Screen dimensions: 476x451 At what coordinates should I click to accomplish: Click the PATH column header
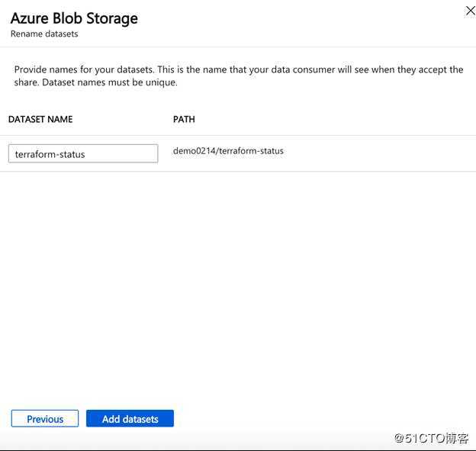click(184, 119)
